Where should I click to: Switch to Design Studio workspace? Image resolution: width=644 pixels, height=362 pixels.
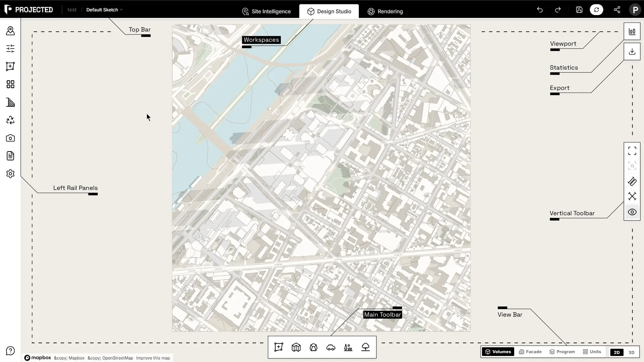pos(329,11)
